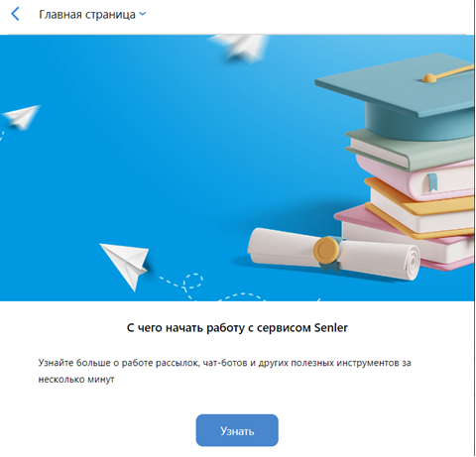Click the yellow book in the stack
Screen dimensions: 476x457
click(x=419, y=206)
